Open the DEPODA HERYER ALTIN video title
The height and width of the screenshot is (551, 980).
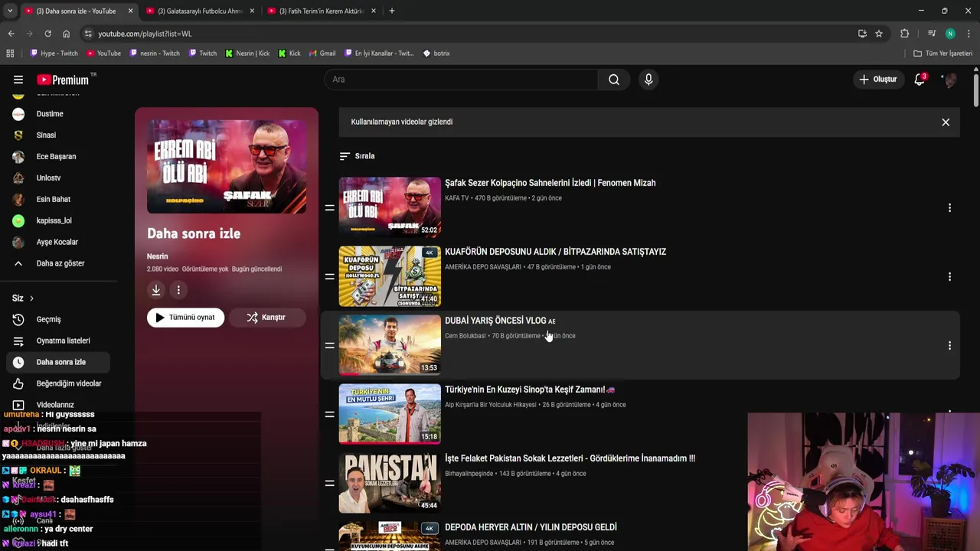tap(531, 527)
